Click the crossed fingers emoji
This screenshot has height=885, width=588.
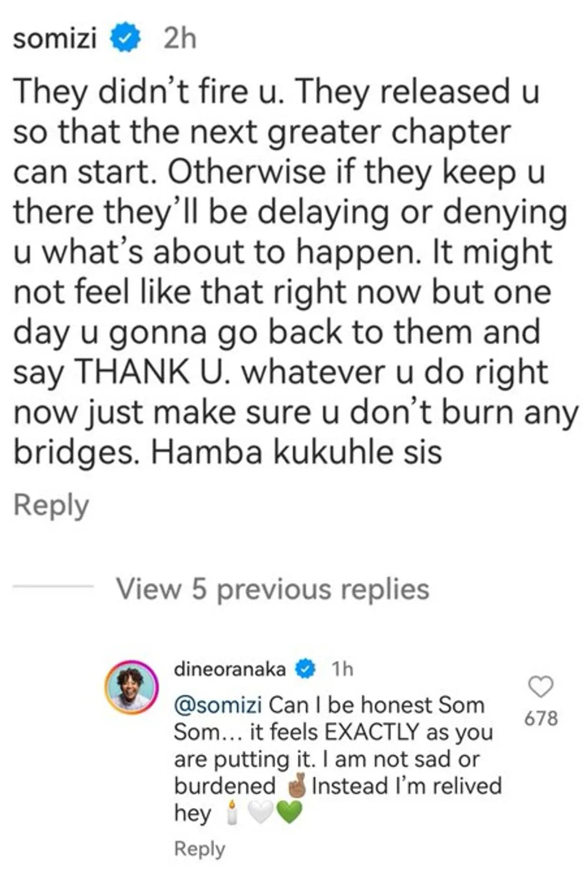click(x=296, y=786)
